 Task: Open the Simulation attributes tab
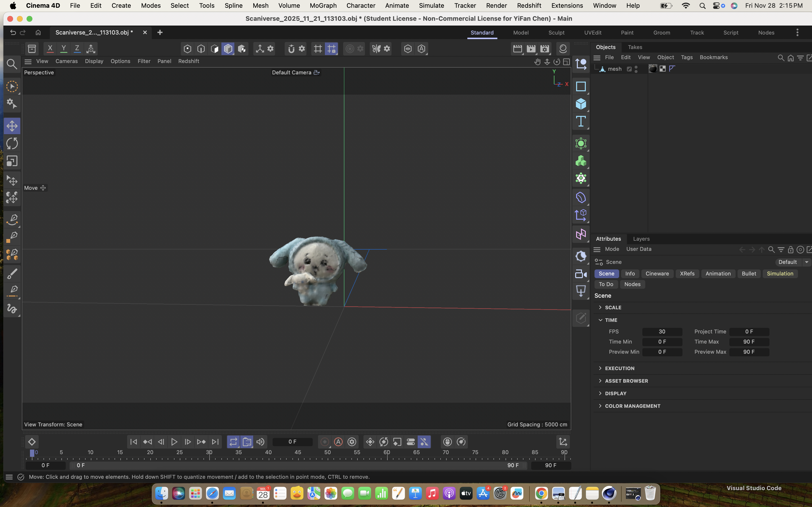click(780, 274)
